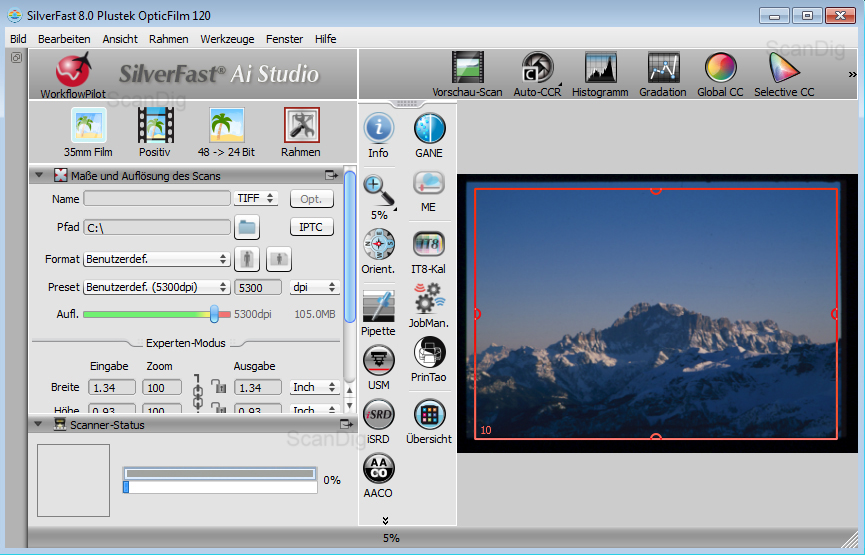Open the Bild menu
Screen dimensions: 865x555
pyautogui.click(x=18, y=39)
